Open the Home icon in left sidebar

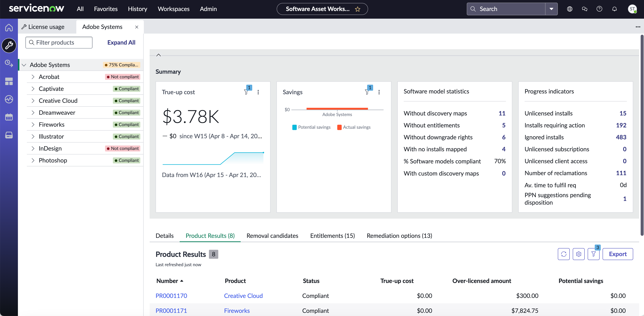pos(9,27)
